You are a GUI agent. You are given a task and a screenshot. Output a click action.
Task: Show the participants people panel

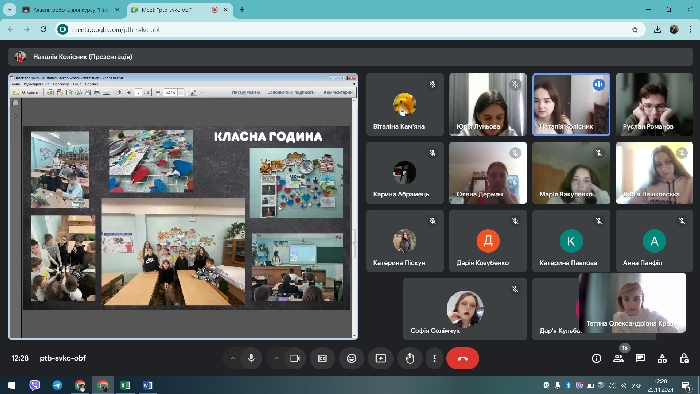(x=618, y=358)
